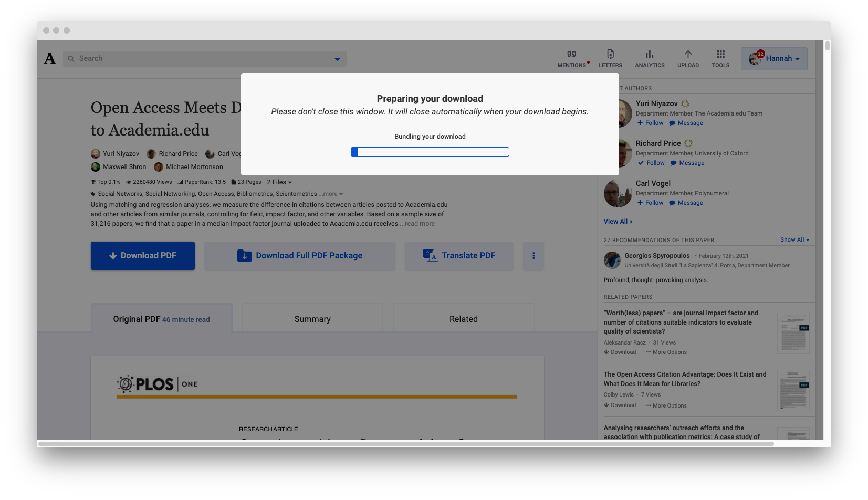Click Michael Mortonson's small author avatar
The image size is (868, 500).
pos(159,167)
